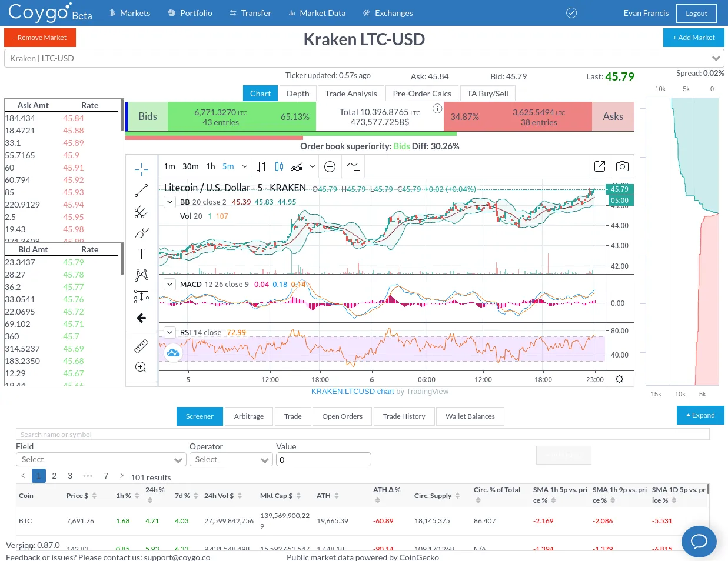Open the chat support bubble
The image size is (728, 561).
(x=699, y=541)
